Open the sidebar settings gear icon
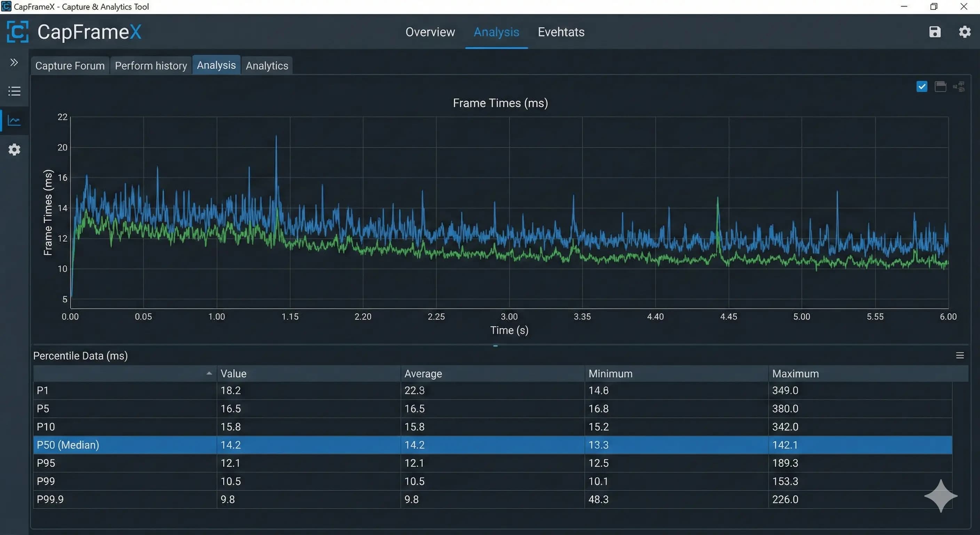 14,150
